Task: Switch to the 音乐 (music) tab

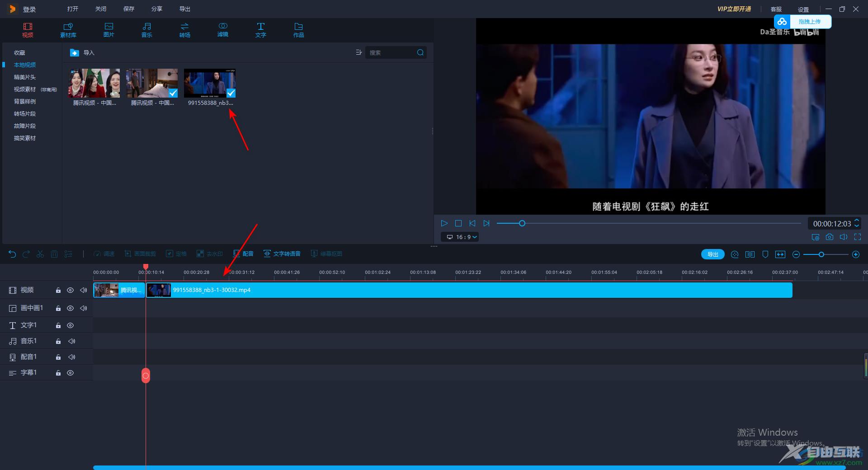Action: [147, 30]
